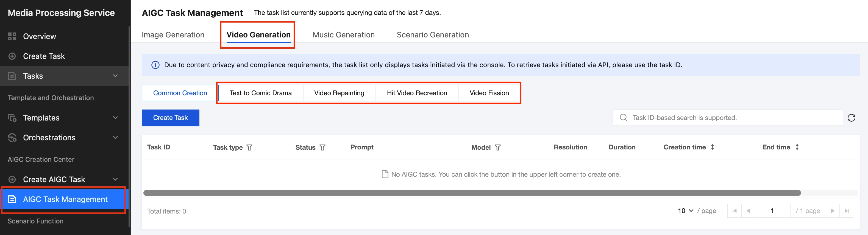Go to next page arrow
868x235 pixels.
coord(833,211)
